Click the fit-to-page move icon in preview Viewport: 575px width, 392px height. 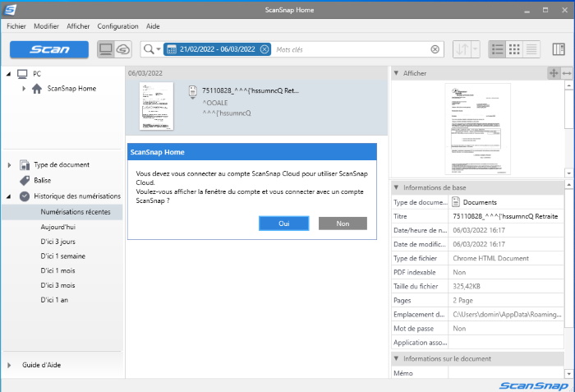pos(554,73)
